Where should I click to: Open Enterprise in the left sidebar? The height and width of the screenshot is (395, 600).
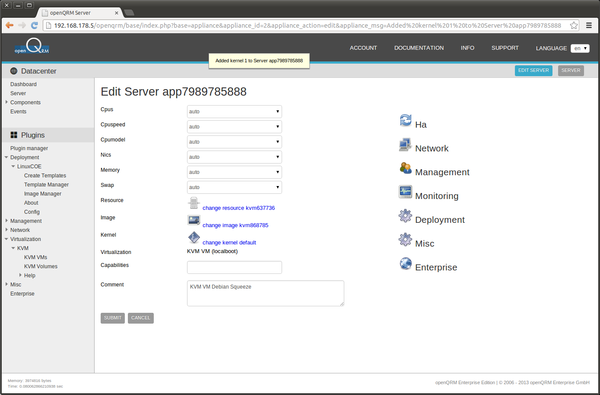pos(22,294)
